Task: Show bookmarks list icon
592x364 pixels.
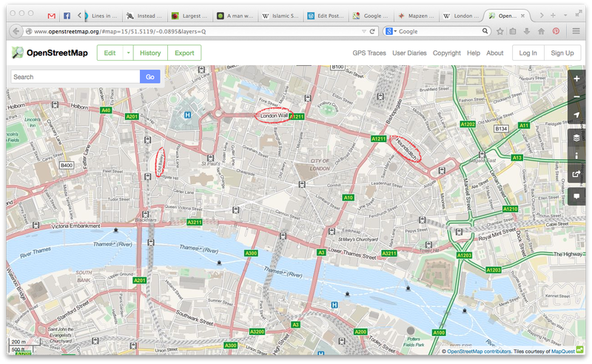Action: [x=513, y=31]
